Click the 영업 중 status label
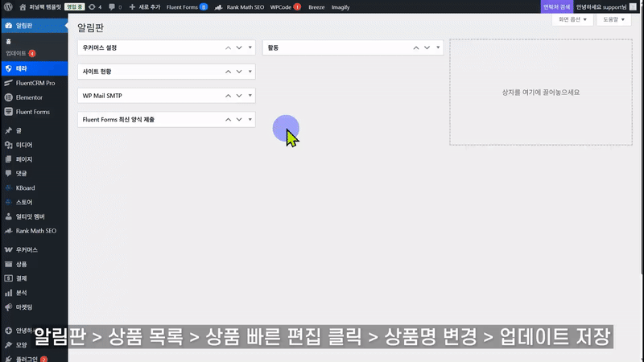 pos(75,7)
